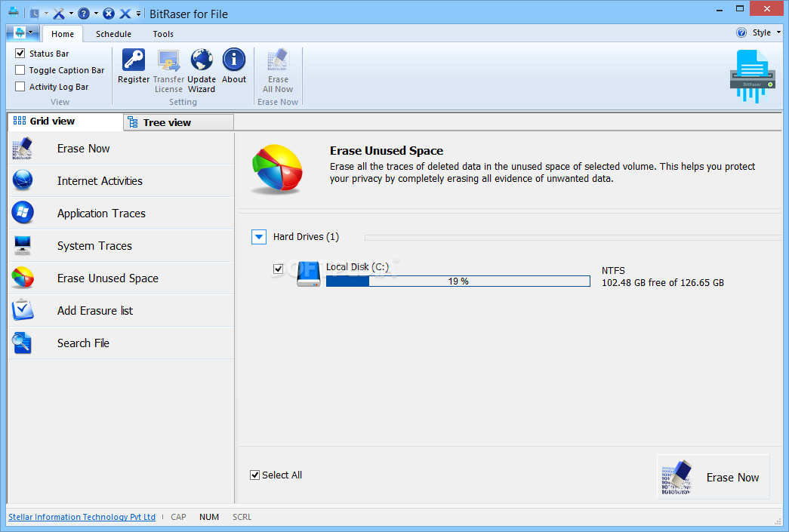Viewport: 789px width, 532px height.
Task: Click the Search File label in sidebar
Action: pos(83,343)
